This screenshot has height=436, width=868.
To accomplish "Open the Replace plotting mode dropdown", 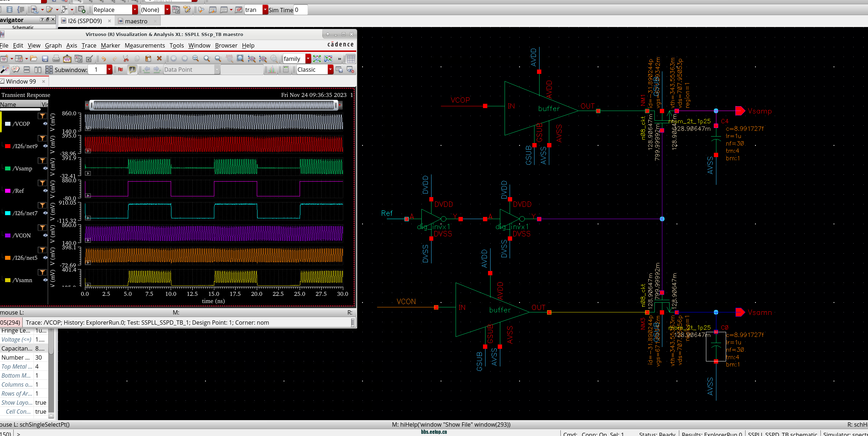I will [x=135, y=10].
